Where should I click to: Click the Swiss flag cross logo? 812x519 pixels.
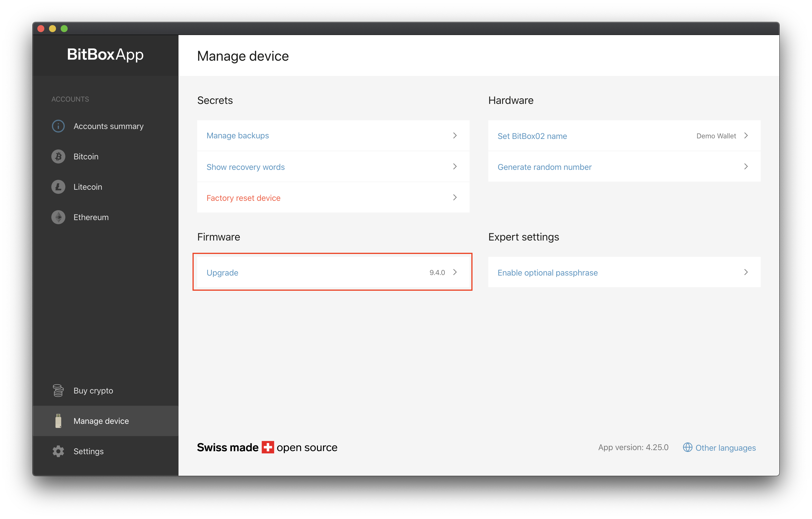[268, 447]
